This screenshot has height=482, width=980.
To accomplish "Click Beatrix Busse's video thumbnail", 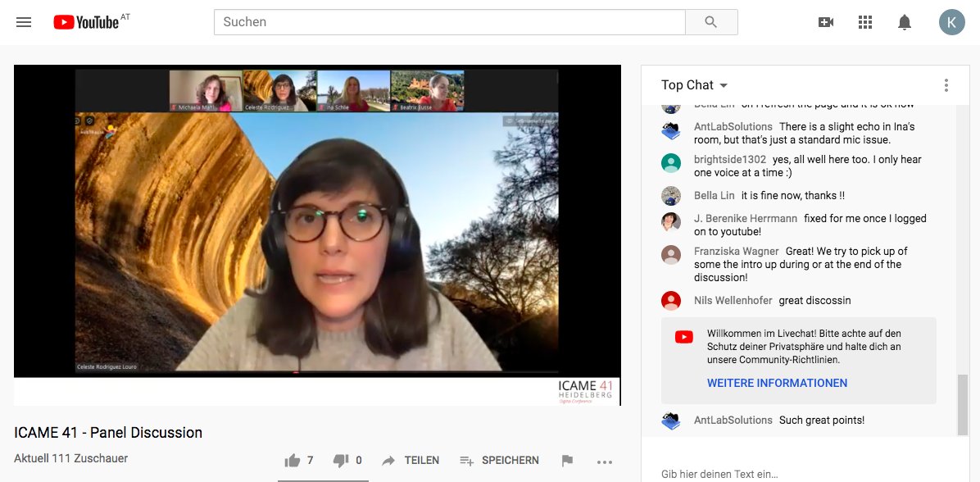I will click(x=428, y=91).
